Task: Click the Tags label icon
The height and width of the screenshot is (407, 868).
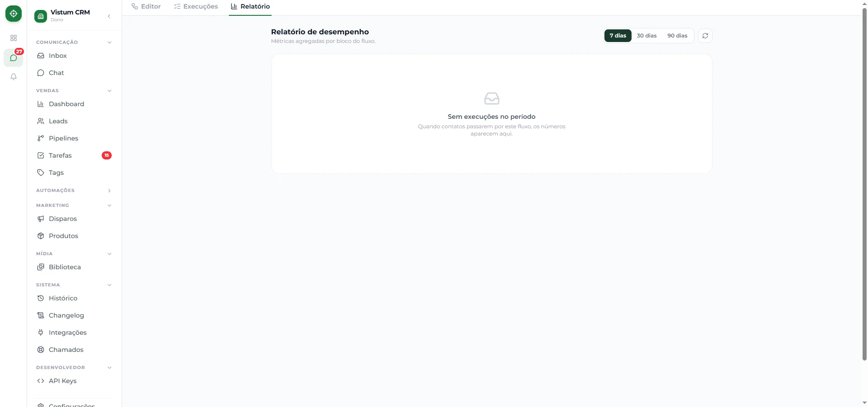Action: pyautogui.click(x=41, y=173)
